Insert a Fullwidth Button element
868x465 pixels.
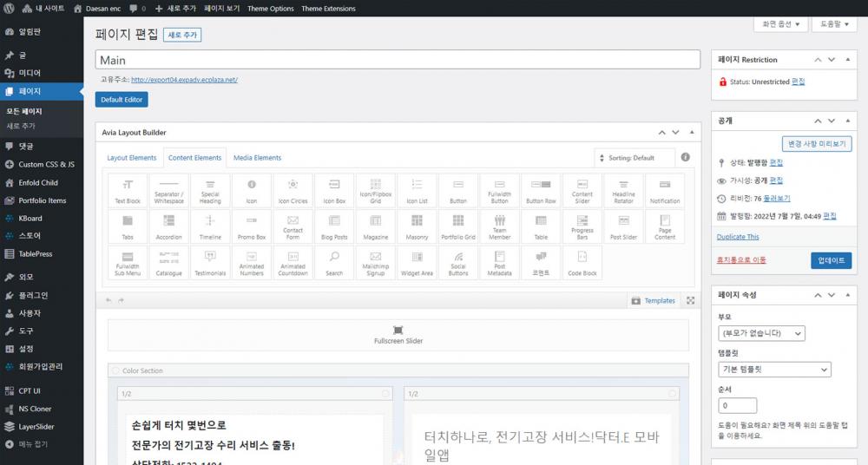point(499,191)
